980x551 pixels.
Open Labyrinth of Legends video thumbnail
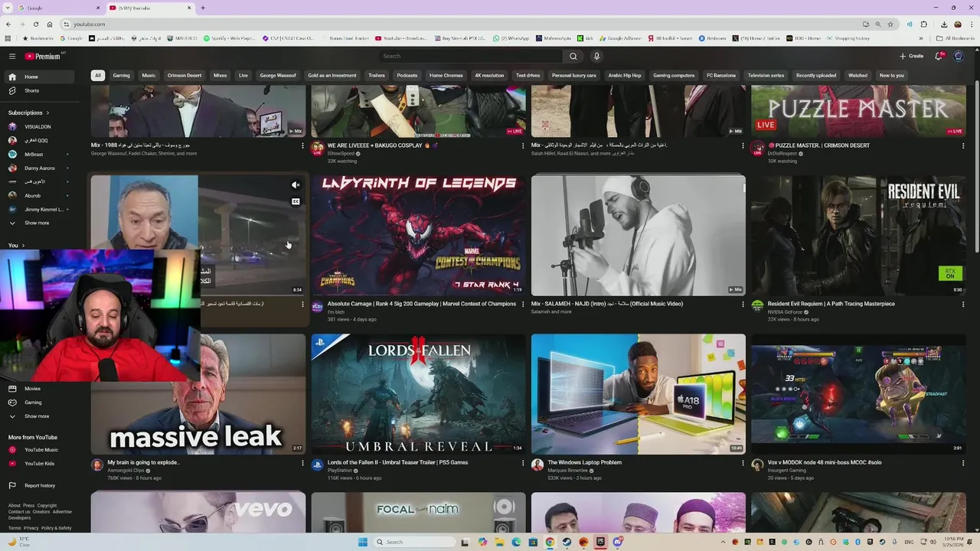point(418,235)
